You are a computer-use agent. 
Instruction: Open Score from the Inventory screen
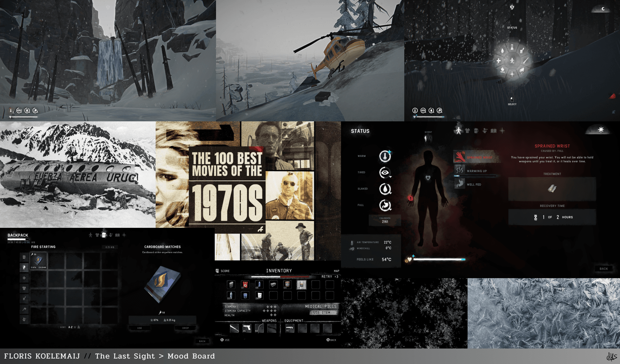pyautogui.click(x=223, y=271)
